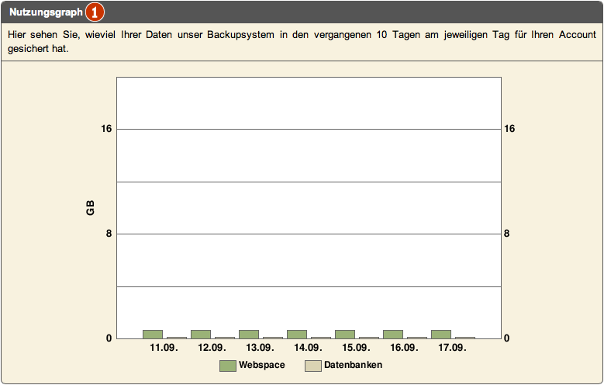Click the right axis 8 label
Screen dimensions: 604x385
pos(507,234)
